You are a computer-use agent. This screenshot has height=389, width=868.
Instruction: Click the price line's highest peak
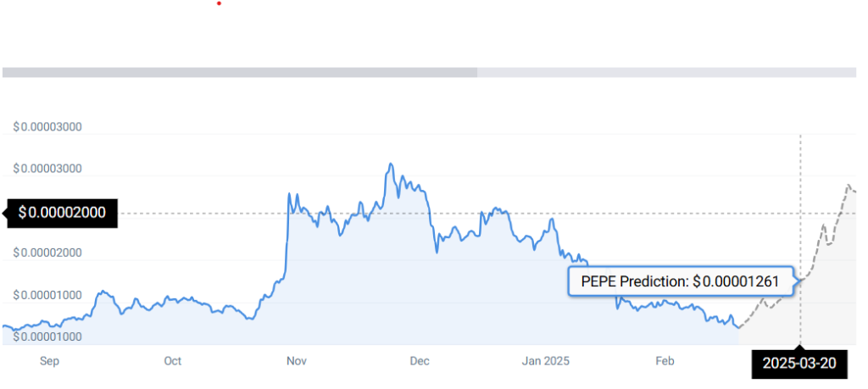pos(390,164)
